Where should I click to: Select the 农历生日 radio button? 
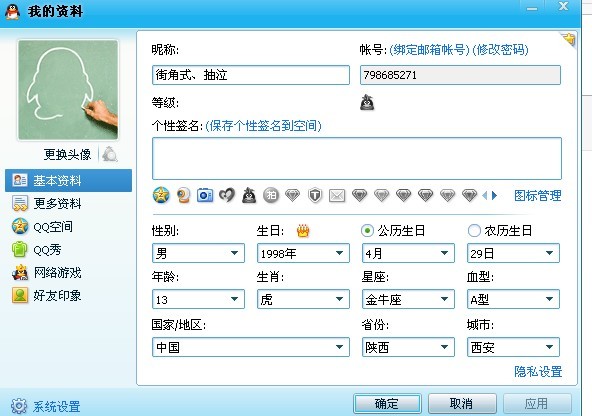click(474, 231)
